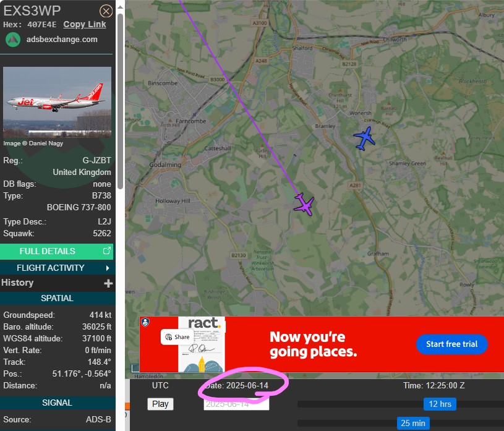
Task: Toggle the SIGNAL section header
Action: tap(58, 403)
